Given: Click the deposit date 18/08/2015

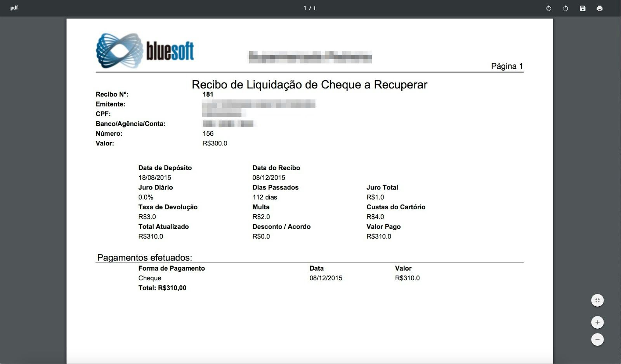Looking at the screenshot, I should [155, 178].
